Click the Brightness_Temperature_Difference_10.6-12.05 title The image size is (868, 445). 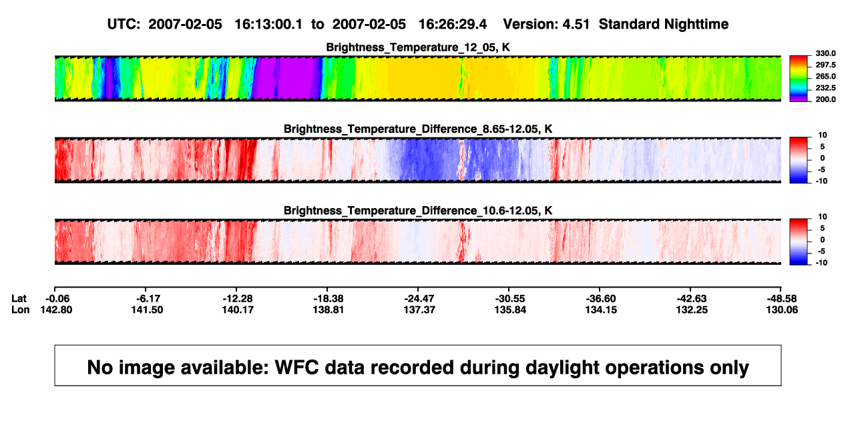tap(418, 211)
